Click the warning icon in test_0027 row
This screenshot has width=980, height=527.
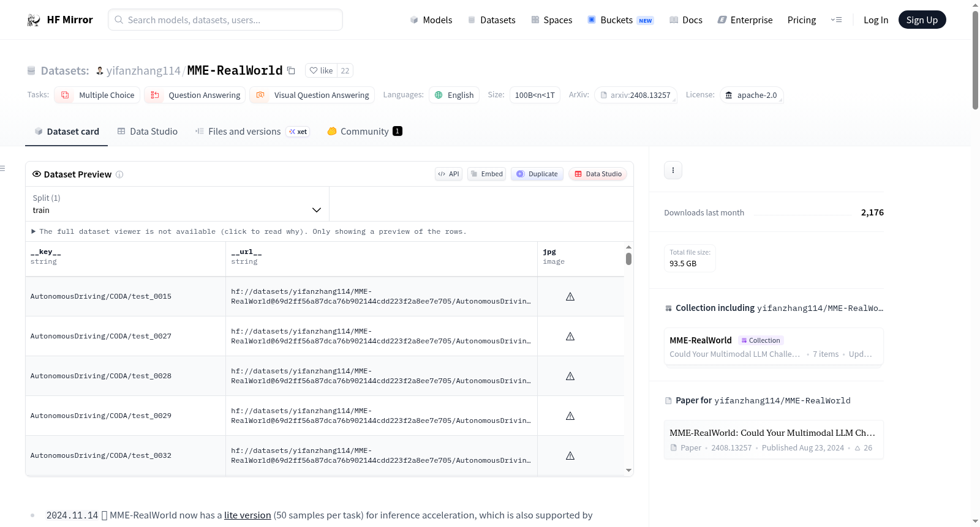(x=570, y=337)
